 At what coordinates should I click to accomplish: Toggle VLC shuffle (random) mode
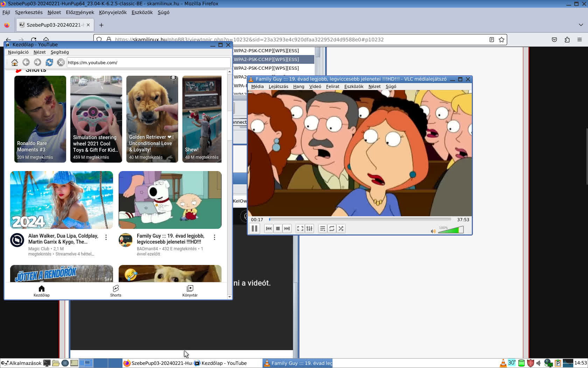point(341,229)
